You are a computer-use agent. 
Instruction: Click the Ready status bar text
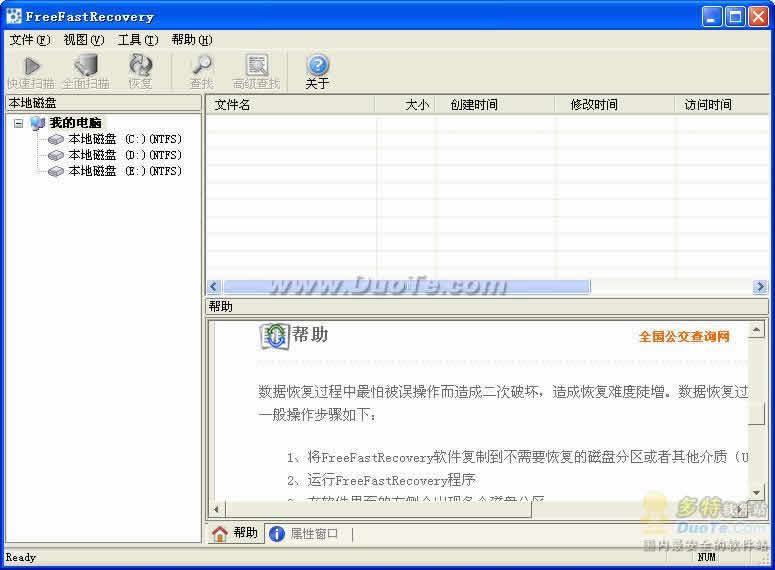tap(21, 557)
